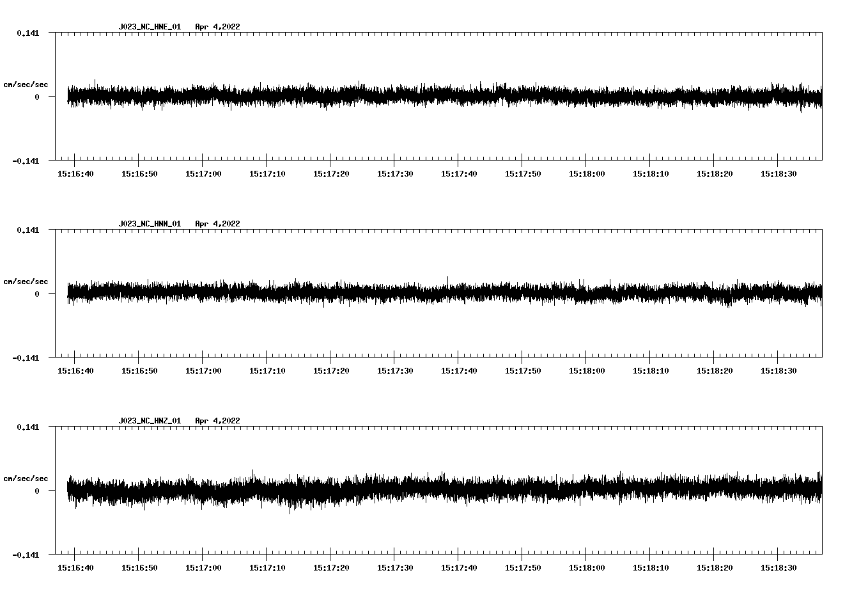Click the 15:17:20 time label on HNZ plot
Screen dimensions: 868x591
click(x=331, y=568)
